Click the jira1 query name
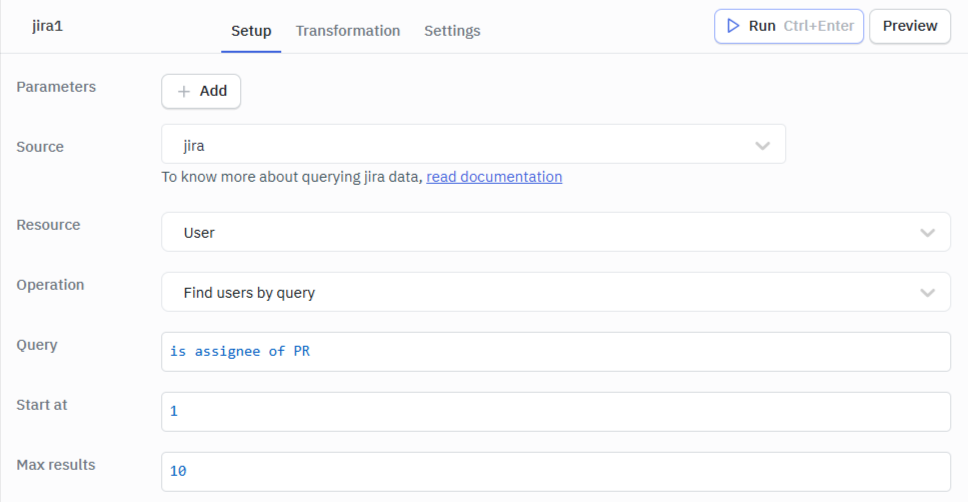The width and height of the screenshot is (968, 502). tap(48, 26)
